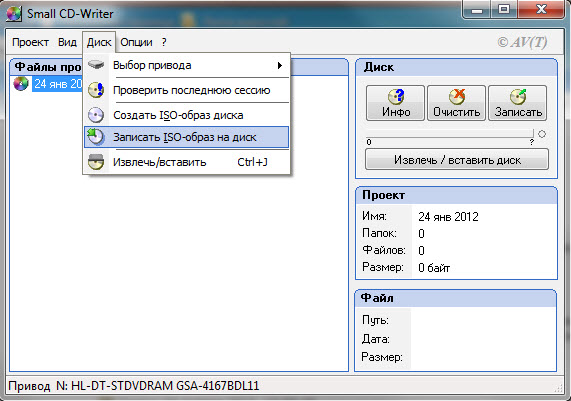The image size is (571, 401).
Task: Click the red X disc icon on Очистить
Action: pos(456,97)
